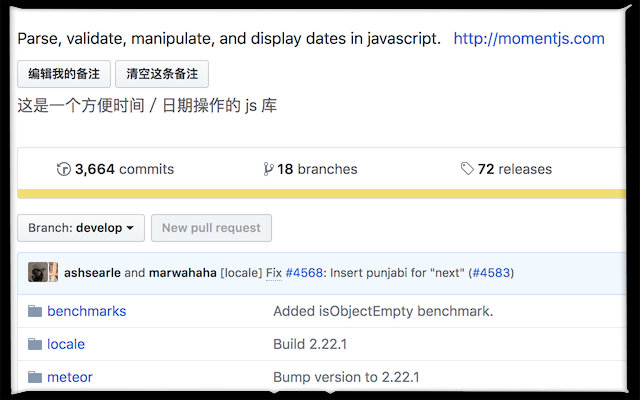Click the New pull request button
Screen dimensions: 640x400
[211, 228]
